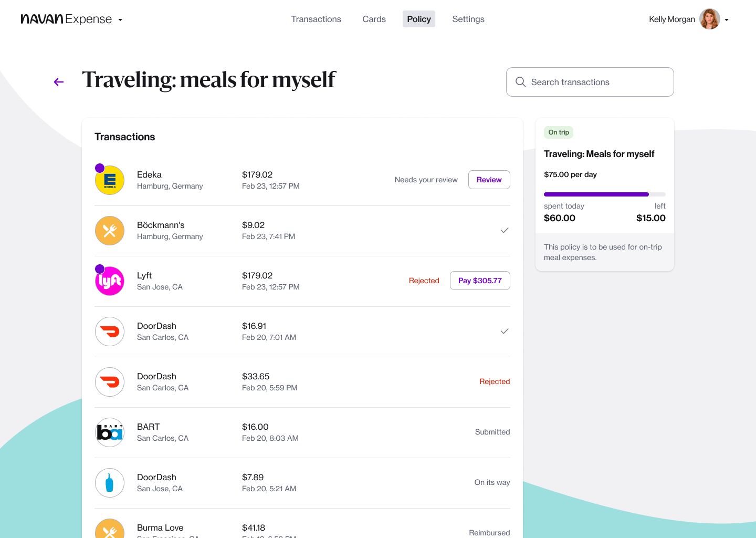Click the Böckmann's merchant name

(x=161, y=225)
